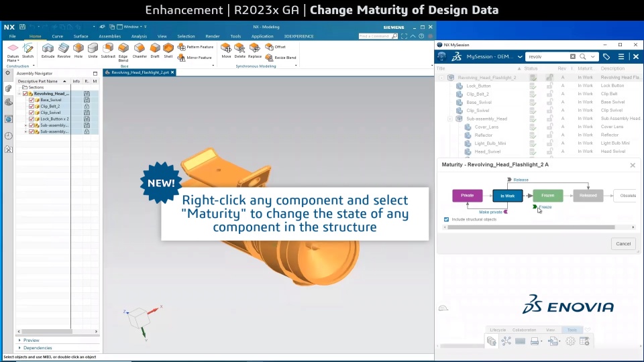Activate the Extrude tool
The height and width of the screenshot is (362, 644).
[48, 50]
